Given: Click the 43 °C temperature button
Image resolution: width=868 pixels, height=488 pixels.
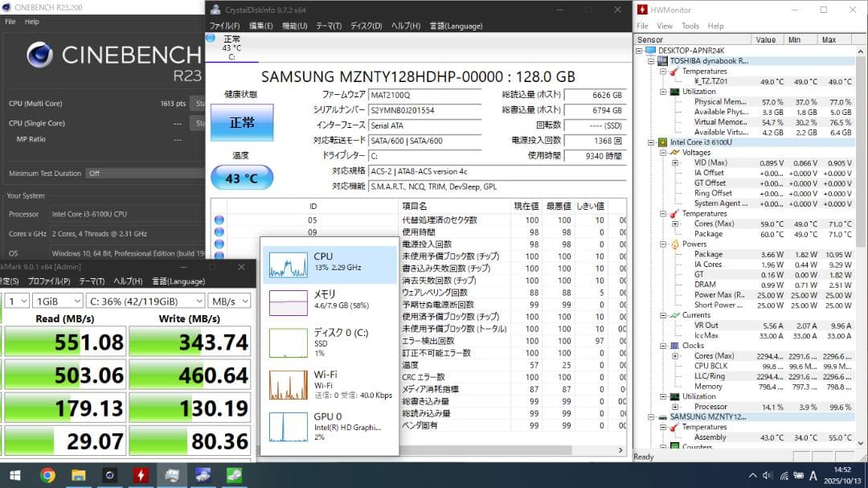Looking at the screenshot, I should (x=242, y=178).
